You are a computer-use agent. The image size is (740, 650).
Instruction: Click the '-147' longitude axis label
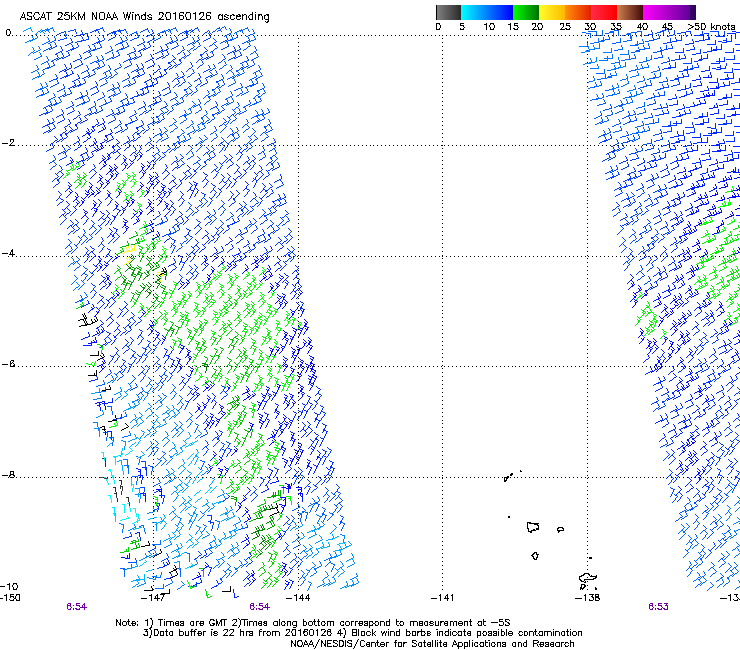click(153, 598)
